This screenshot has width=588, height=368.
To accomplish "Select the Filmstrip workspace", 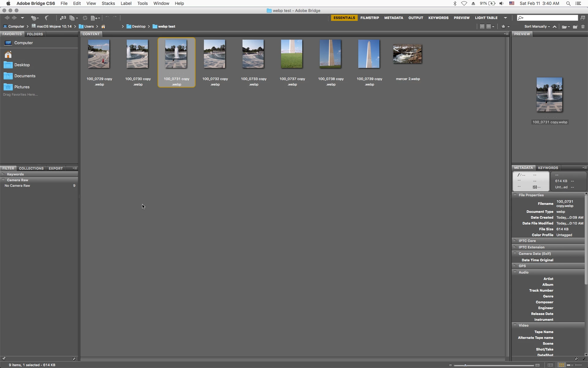I will point(369,18).
